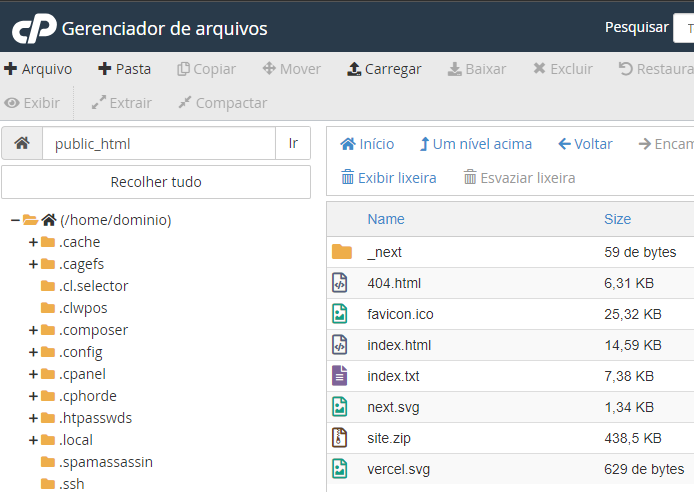Click Um nível acima link
The height and width of the screenshot is (492, 694).
tap(475, 144)
